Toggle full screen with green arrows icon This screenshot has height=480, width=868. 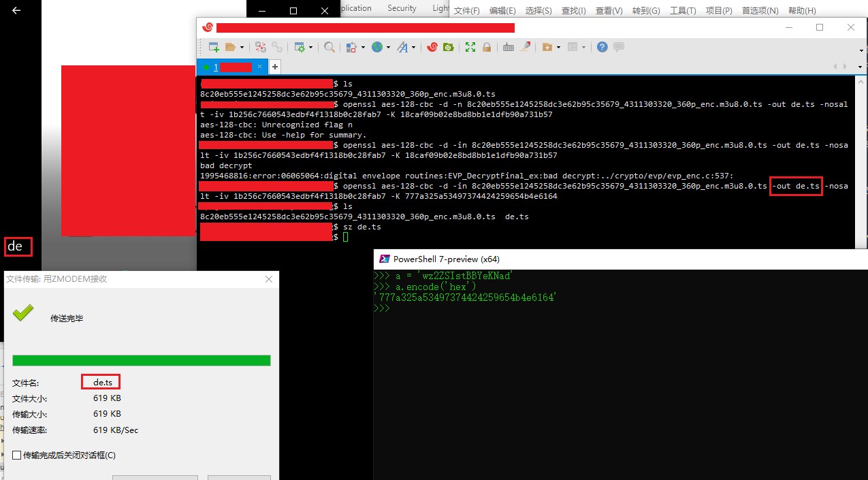pyautogui.click(x=470, y=47)
